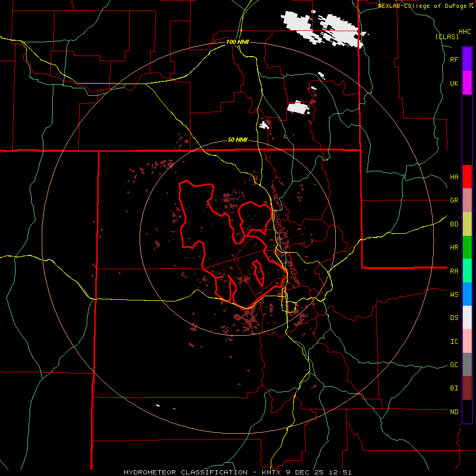Viewport: 476px width, 476px height.
Task: Click the HA red legend color block
Action: coord(467,177)
